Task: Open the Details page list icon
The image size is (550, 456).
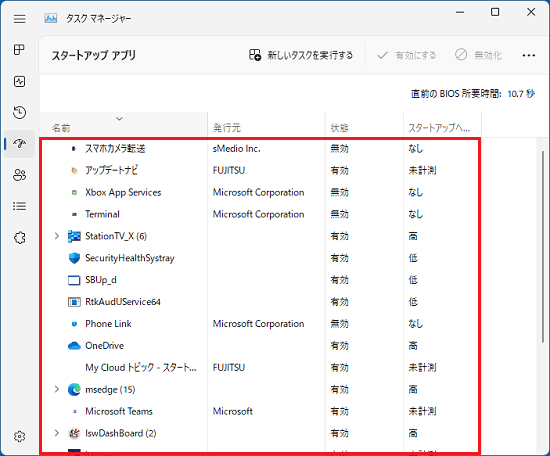Action: 20,206
